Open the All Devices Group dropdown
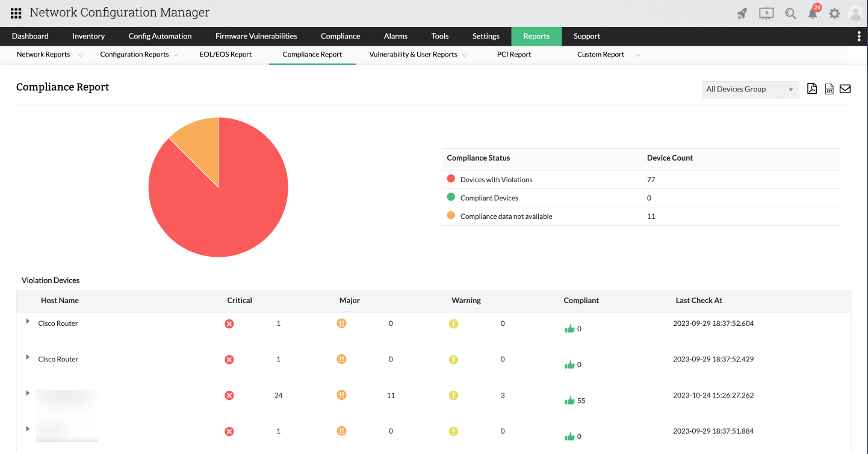The height and width of the screenshot is (454, 868). point(750,90)
